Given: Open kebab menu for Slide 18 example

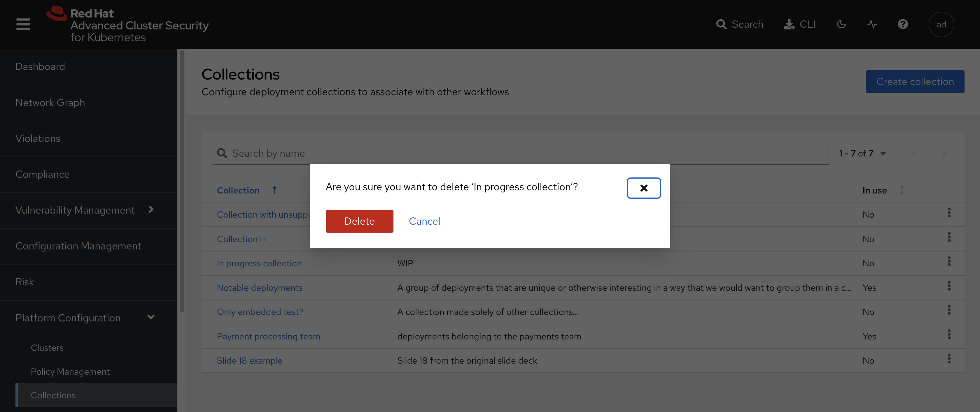Looking at the screenshot, I should [949, 359].
